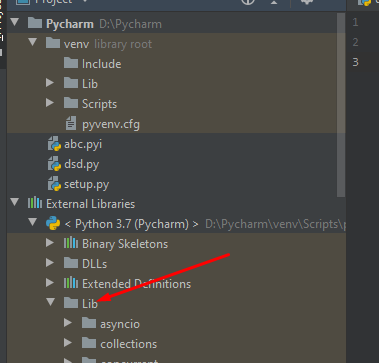
Task: Expand the DLLs folder
Action: pos(50,263)
